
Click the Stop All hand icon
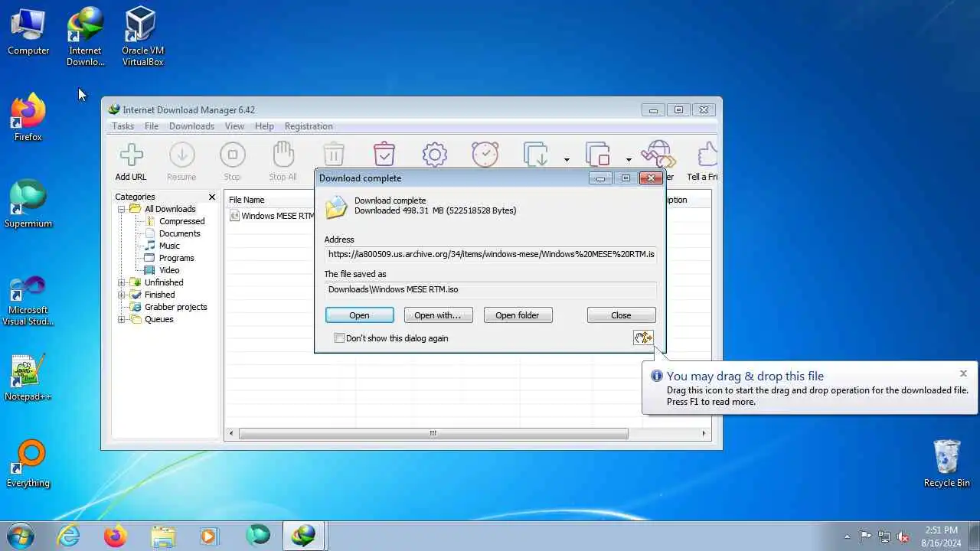[x=283, y=155]
